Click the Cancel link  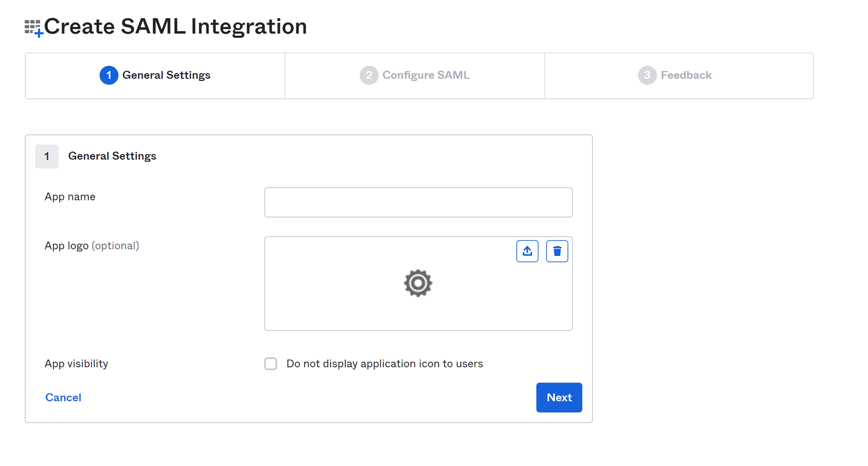(63, 398)
